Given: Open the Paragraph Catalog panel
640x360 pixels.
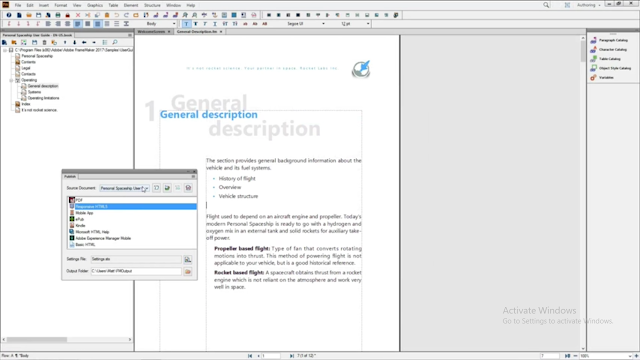Looking at the screenshot, I should click(609, 40).
